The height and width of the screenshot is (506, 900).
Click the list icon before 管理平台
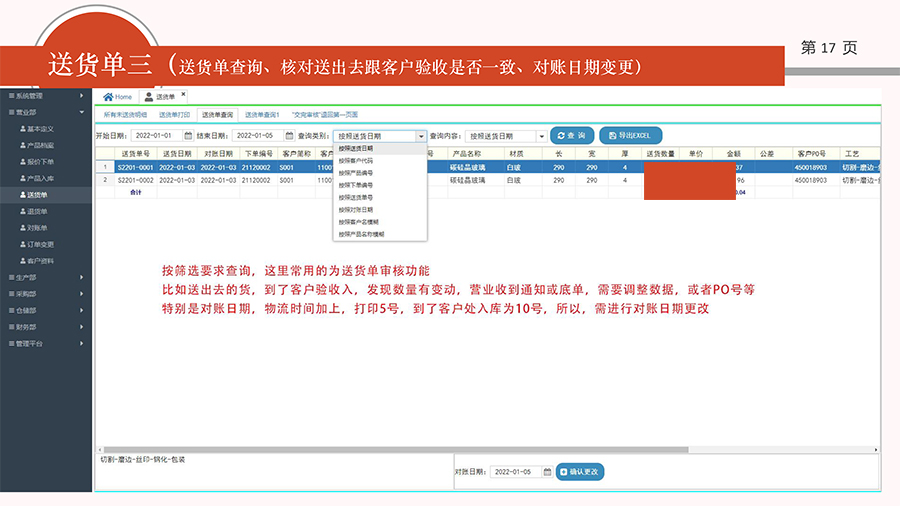(x=11, y=344)
